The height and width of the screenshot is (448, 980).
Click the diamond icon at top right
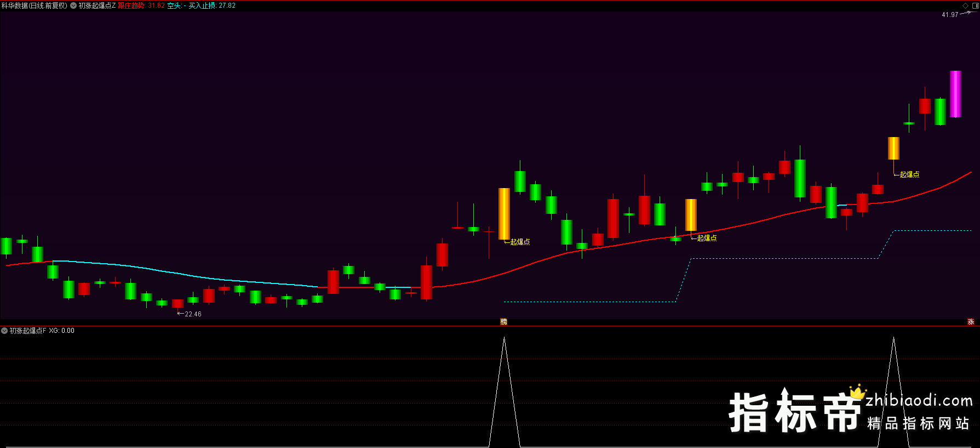point(965,5)
